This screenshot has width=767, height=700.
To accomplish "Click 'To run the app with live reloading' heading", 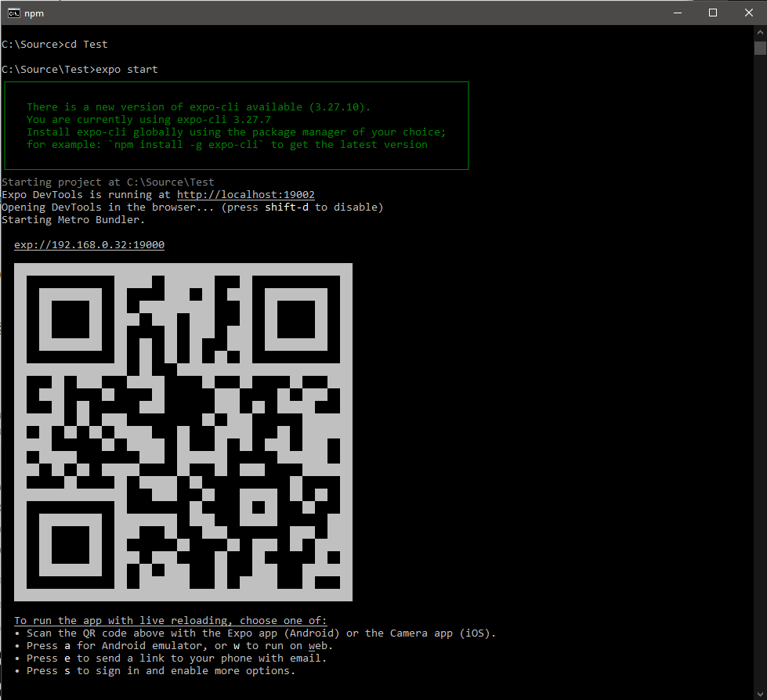I will tap(170, 621).
